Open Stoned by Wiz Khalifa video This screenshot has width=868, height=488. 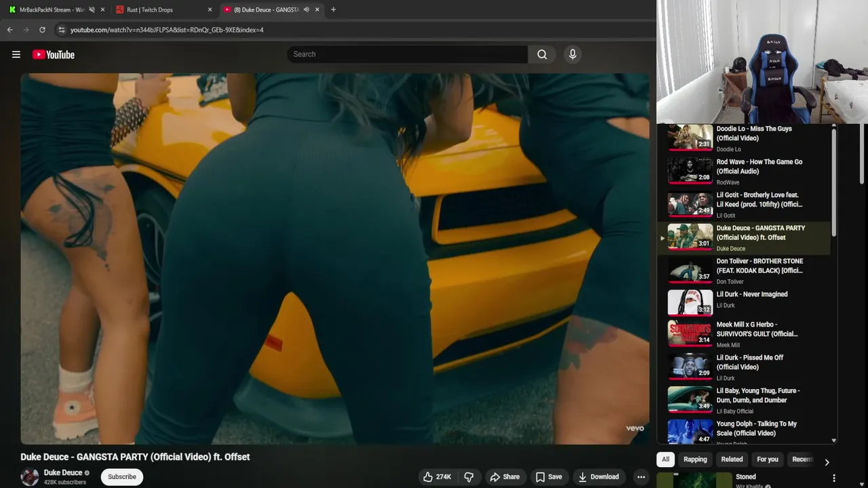746,476
